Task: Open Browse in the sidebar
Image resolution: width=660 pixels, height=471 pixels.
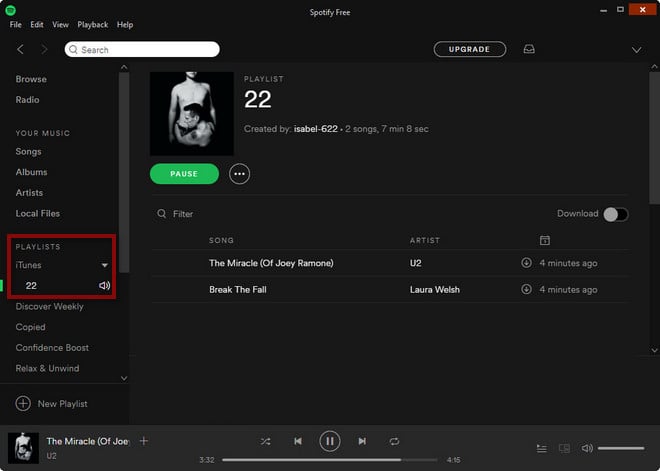Action: pyautogui.click(x=31, y=79)
